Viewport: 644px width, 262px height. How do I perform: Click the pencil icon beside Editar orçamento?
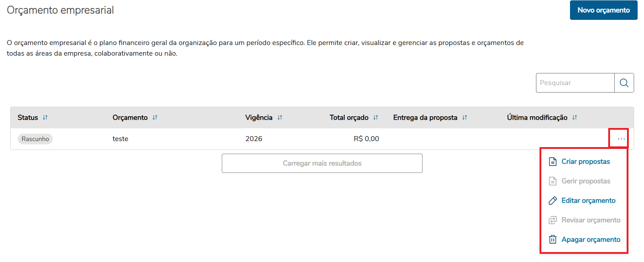point(553,201)
